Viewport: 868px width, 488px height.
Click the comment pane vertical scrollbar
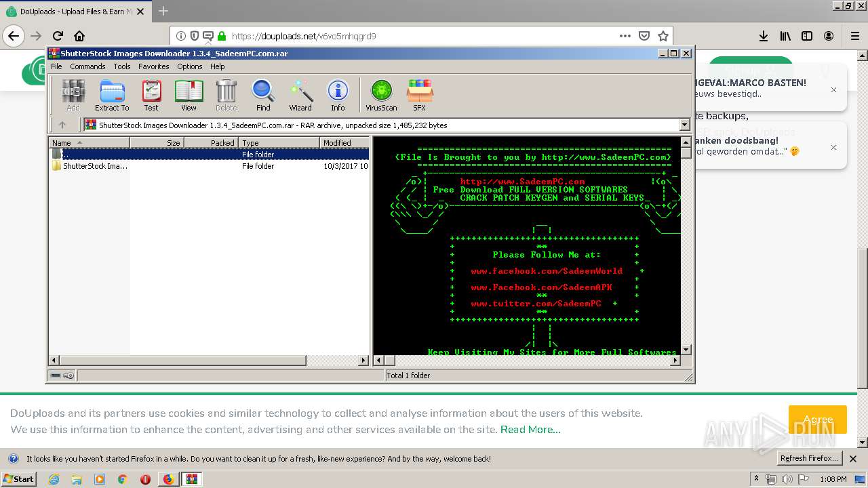[x=686, y=246]
